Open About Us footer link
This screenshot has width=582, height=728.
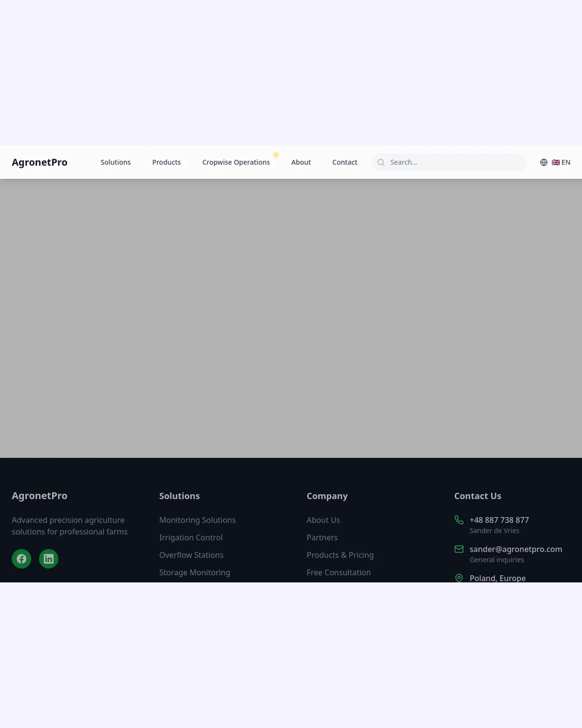coord(323,520)
